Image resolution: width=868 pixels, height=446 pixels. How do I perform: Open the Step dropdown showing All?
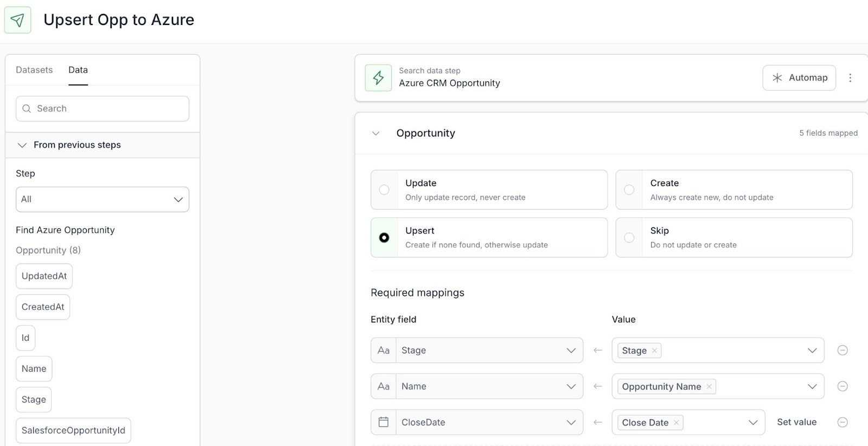(x=103, y=199)
